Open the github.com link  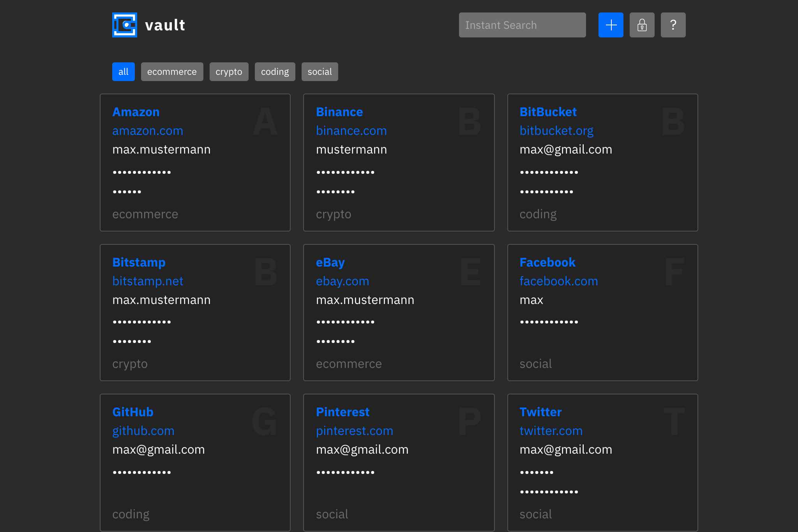[143, 431]
